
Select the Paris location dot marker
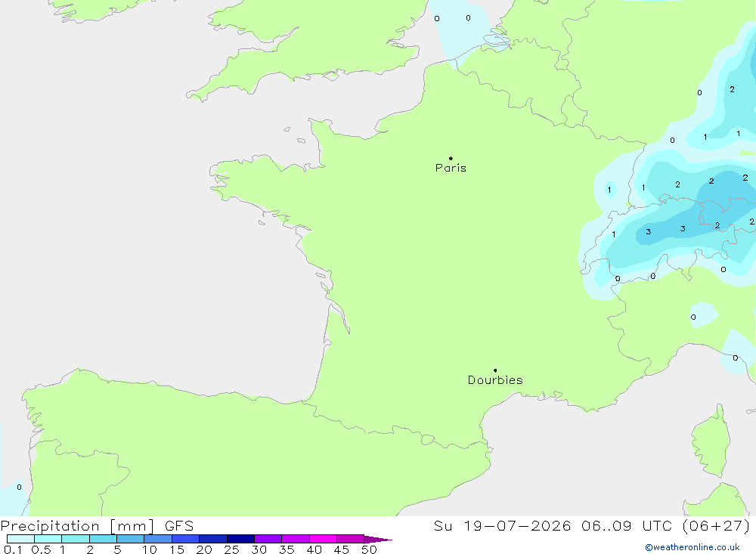(x=451, y=158)
